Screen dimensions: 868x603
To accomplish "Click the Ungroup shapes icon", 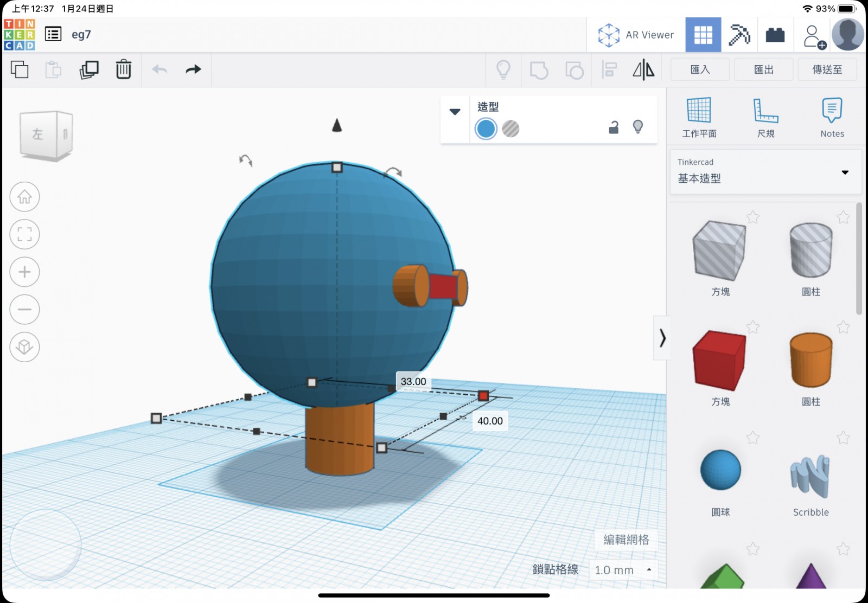I will (x=575, y=70).
